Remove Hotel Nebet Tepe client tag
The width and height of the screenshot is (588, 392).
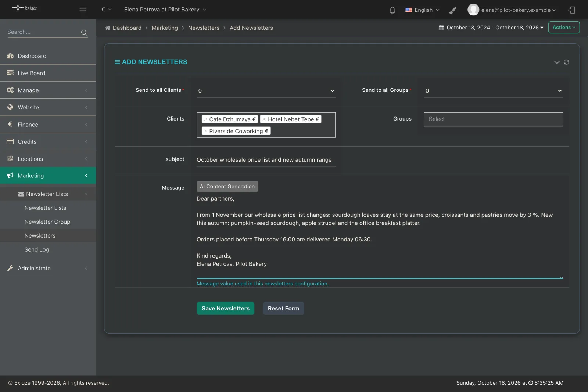point(264,119)
